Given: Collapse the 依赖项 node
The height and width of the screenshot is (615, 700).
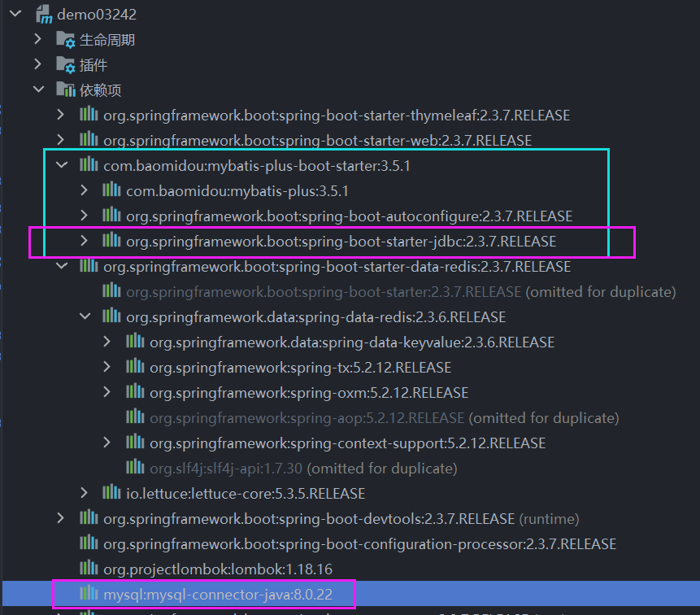Looking at the screenshot, I should [x=39, y=89].
